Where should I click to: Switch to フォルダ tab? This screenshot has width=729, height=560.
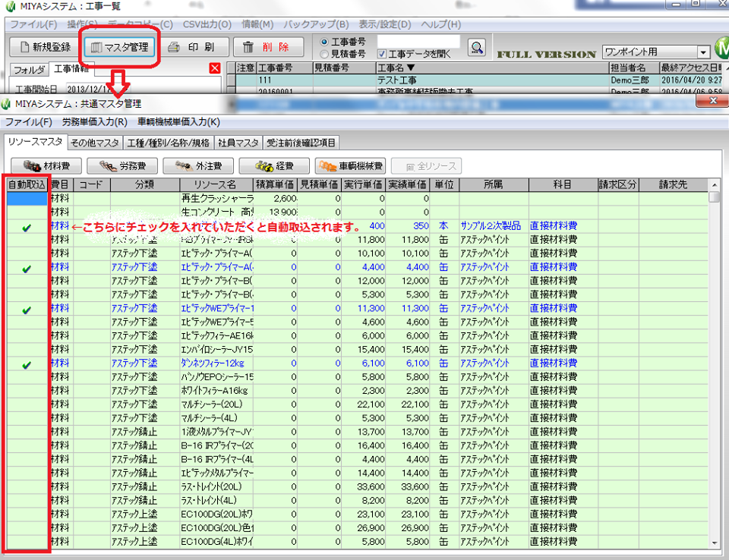pos(29,70)
